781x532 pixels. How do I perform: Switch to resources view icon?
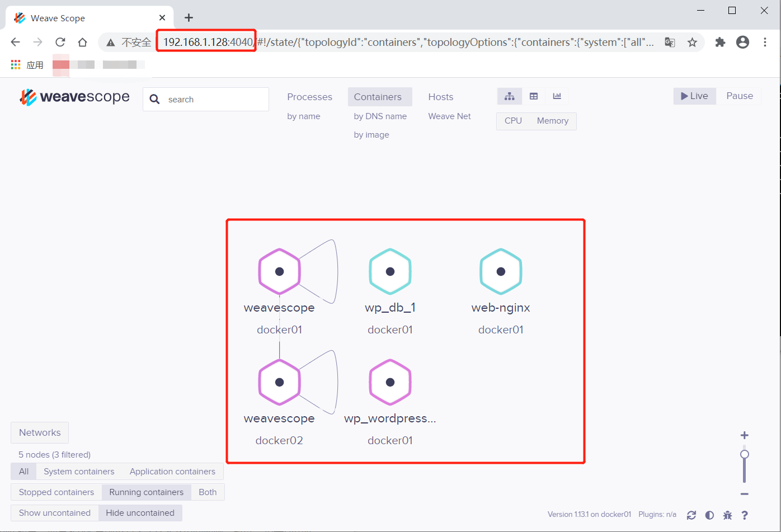coord(557,96)
